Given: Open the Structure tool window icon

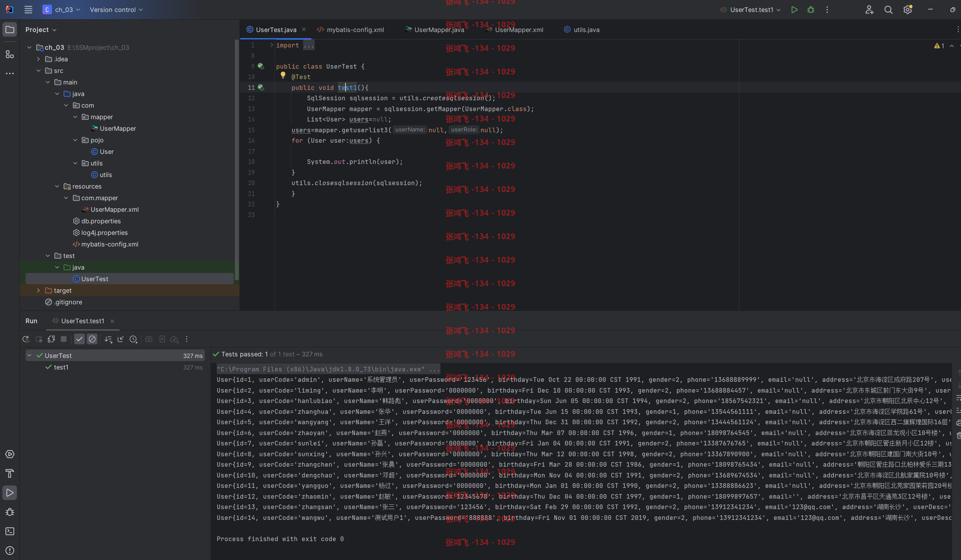Looking at the screenshot, I should [x=10, y=54].
